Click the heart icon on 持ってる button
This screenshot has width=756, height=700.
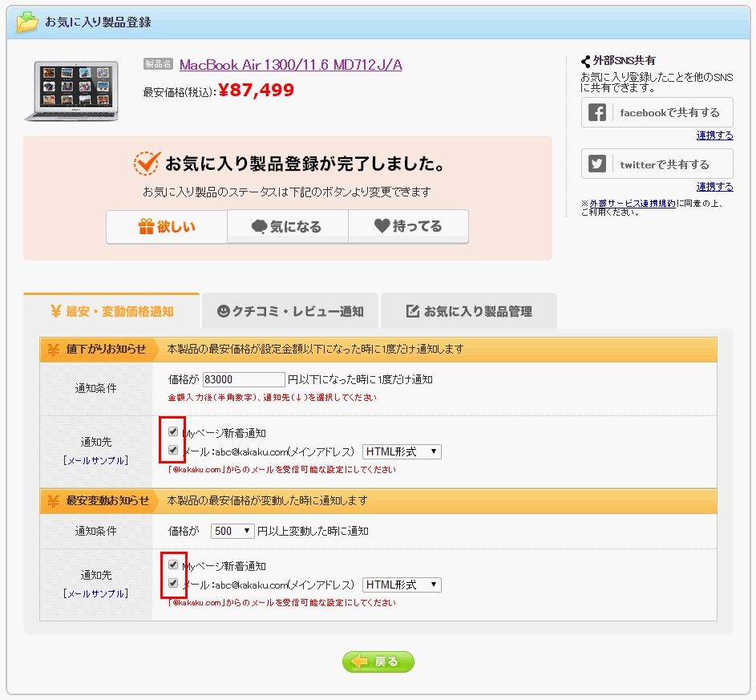(382, 225)
